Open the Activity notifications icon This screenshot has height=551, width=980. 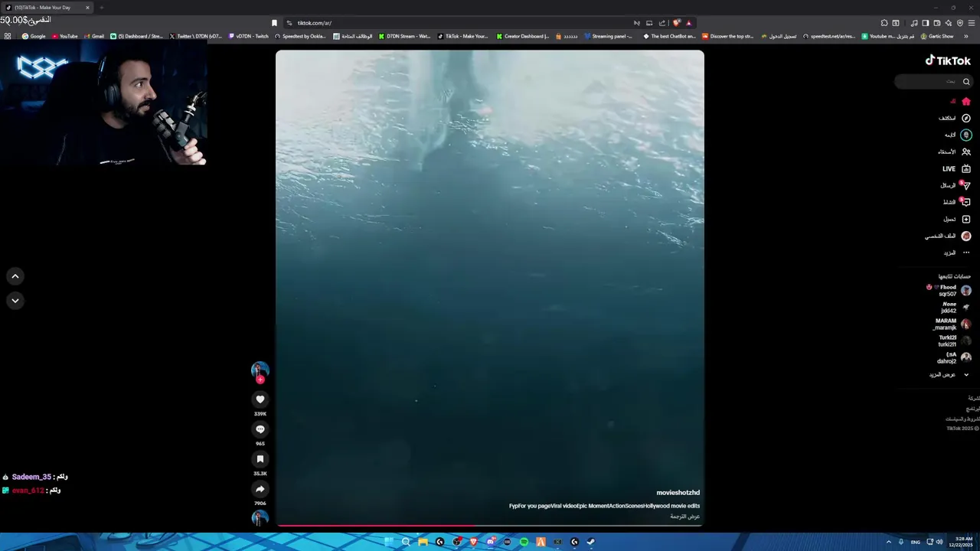coord(966,202)
